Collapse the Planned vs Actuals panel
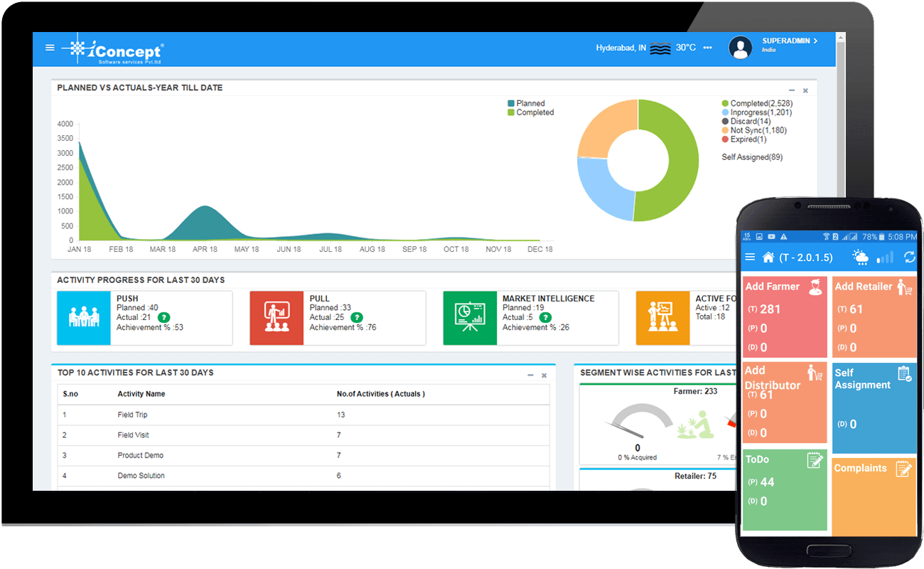Viewport: 924px width, 569px height. pos(791,90)
